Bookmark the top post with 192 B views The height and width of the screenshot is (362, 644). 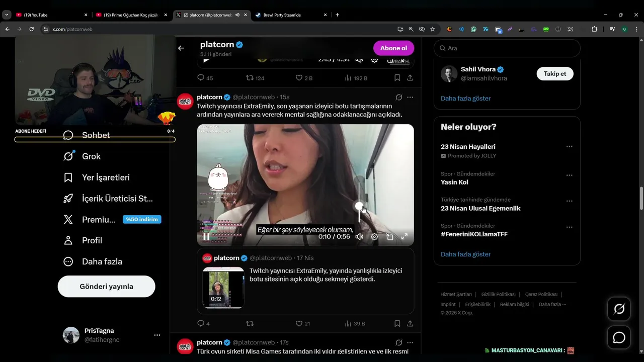pyautogui.click(x=397, y=78)
